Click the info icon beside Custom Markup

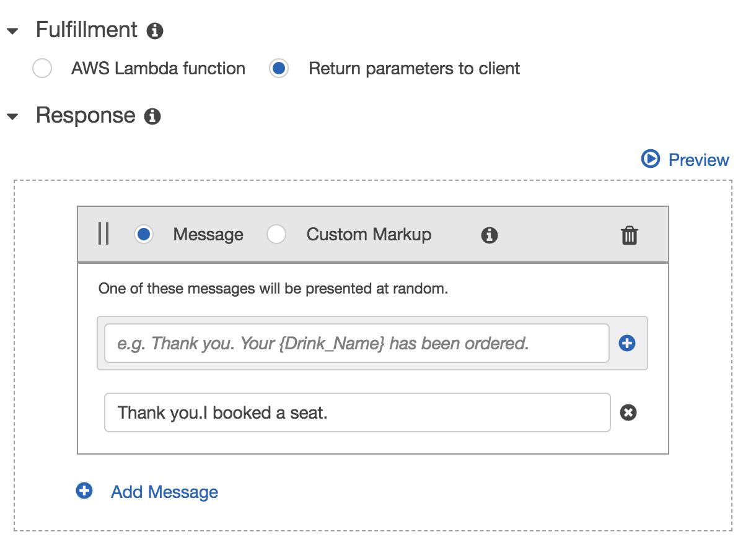(x=490, y=235)
